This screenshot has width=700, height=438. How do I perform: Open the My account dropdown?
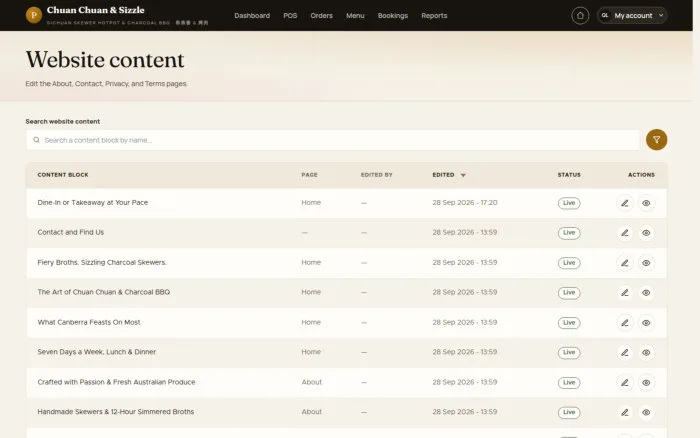[x=632, y=16]
